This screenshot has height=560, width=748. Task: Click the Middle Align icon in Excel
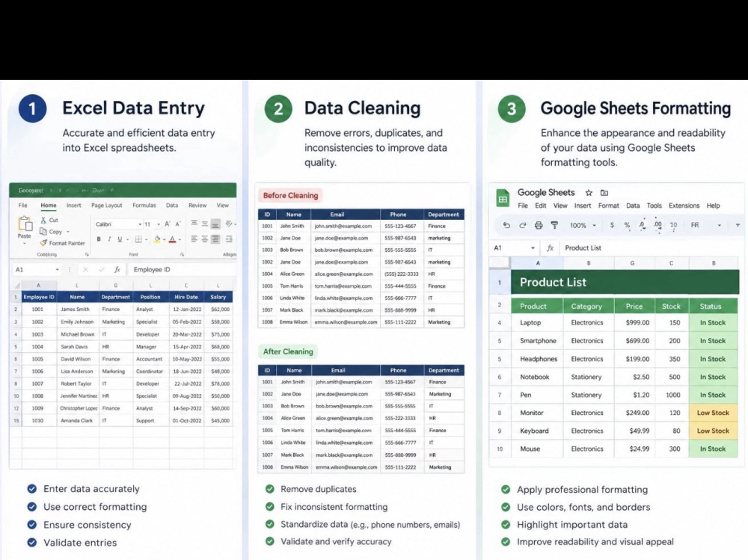point(205,224)
